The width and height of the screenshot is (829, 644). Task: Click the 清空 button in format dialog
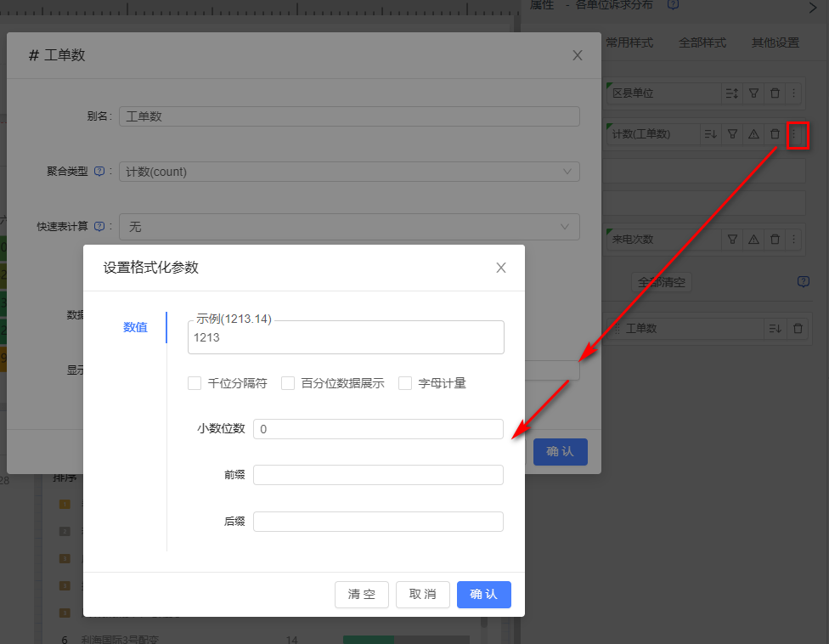click(362, 595)
